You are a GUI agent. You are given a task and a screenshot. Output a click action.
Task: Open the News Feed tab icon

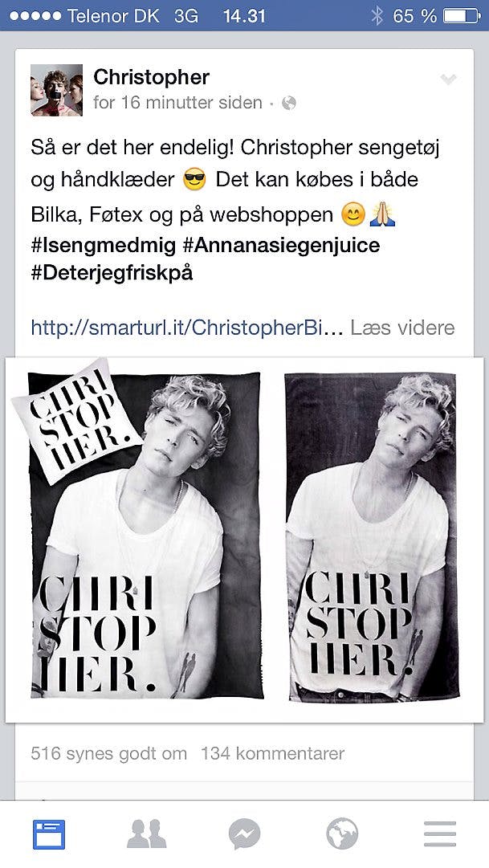coord(49,834)
